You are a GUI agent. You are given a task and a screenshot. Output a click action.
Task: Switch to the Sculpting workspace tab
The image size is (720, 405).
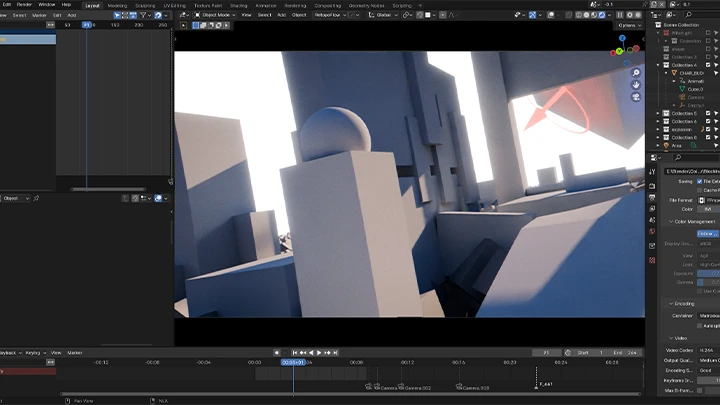[145, 6]
